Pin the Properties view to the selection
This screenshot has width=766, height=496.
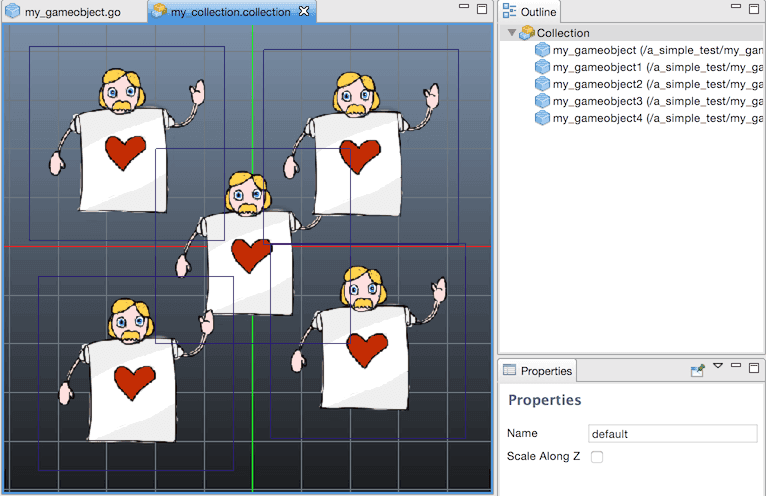coord(697,370)
